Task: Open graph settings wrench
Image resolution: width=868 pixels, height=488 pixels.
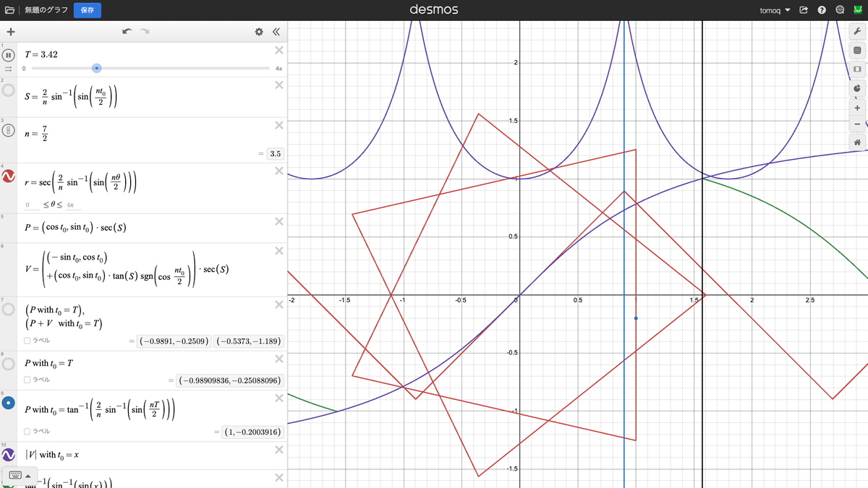Action: pos(857,33)
